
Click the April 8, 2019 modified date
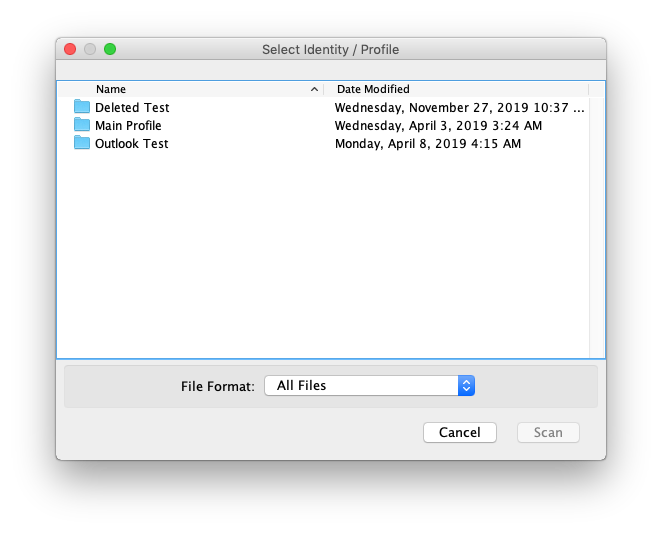point(427,144)
